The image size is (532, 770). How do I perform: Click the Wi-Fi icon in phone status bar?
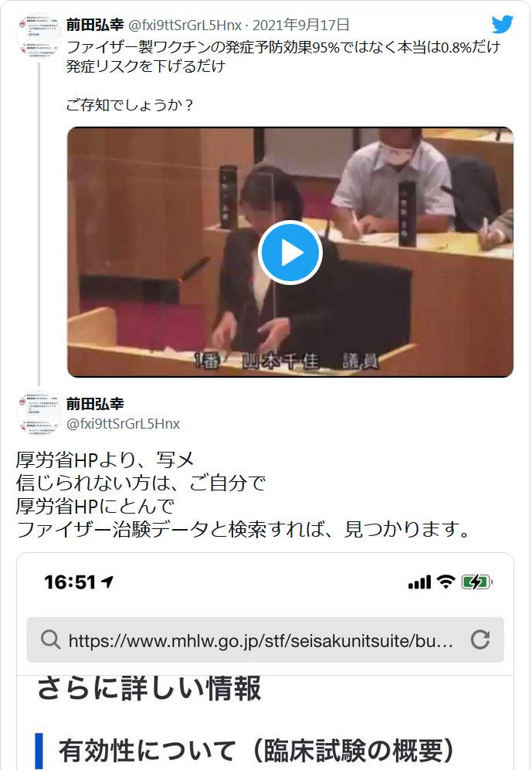pyautogui.click(x=446, y=582)
